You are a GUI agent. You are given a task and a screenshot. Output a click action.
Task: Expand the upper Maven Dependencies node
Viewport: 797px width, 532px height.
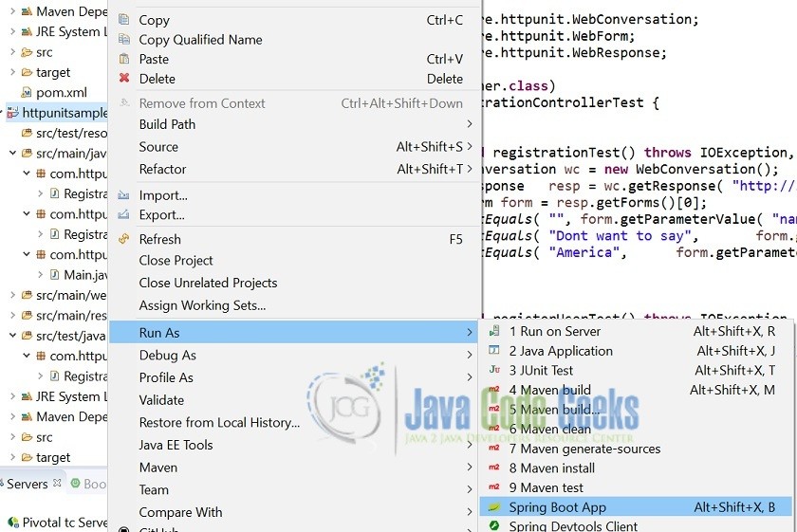pos(12,11)
